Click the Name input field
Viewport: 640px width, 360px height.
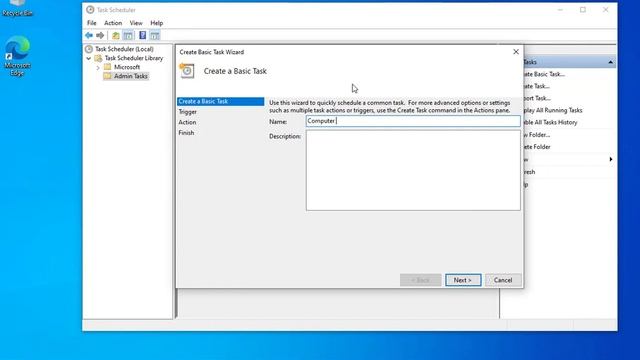tap(413, 121)
